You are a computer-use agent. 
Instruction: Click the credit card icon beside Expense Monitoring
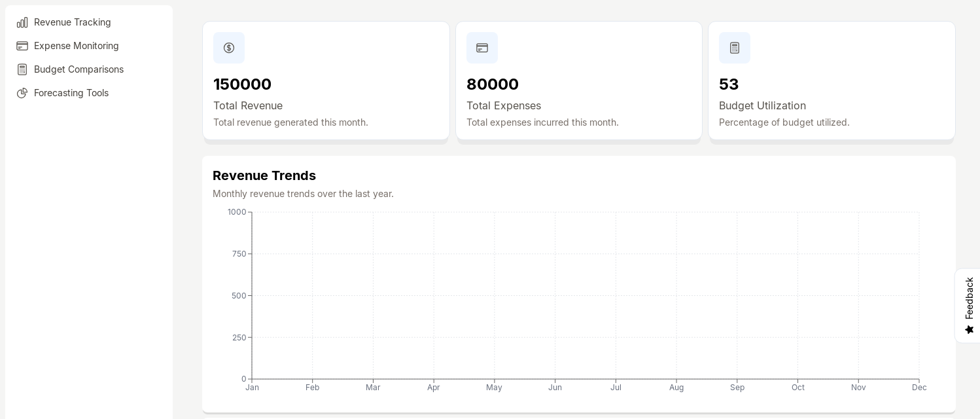pos(22,46)
